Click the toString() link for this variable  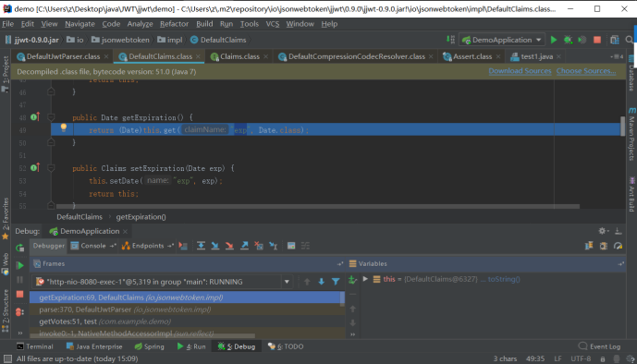pyautogui.click(x=504, y=279)
